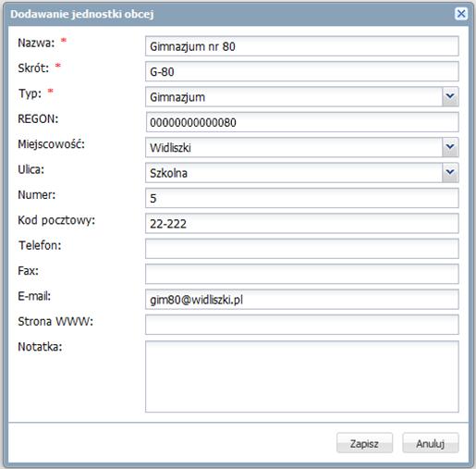Screen dimensions: 476x469
Task: Focus the E-mail field
Action: [x=302, y=299]
